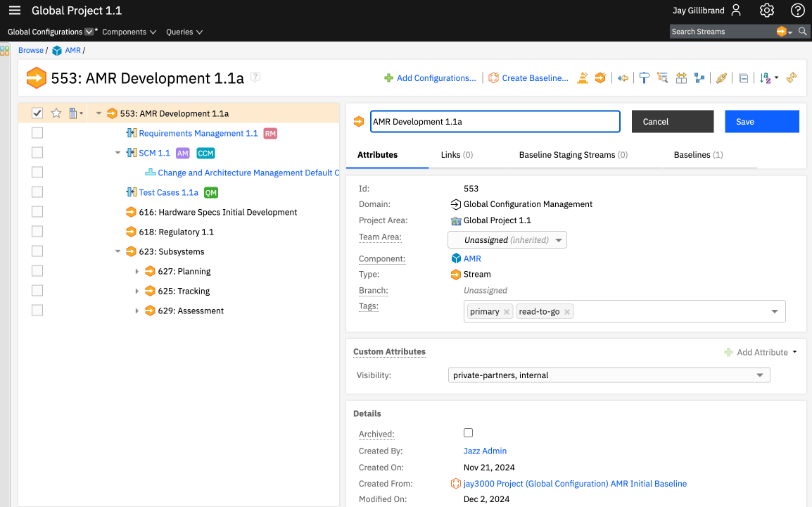Screen dimensions: 812x507
Task: Open the Queries menu
Action: coord(184,32)
